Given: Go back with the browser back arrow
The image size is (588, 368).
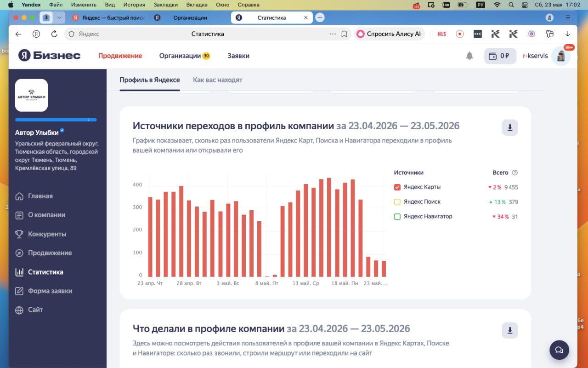Looking at the screenshot, I should point(18,34).
